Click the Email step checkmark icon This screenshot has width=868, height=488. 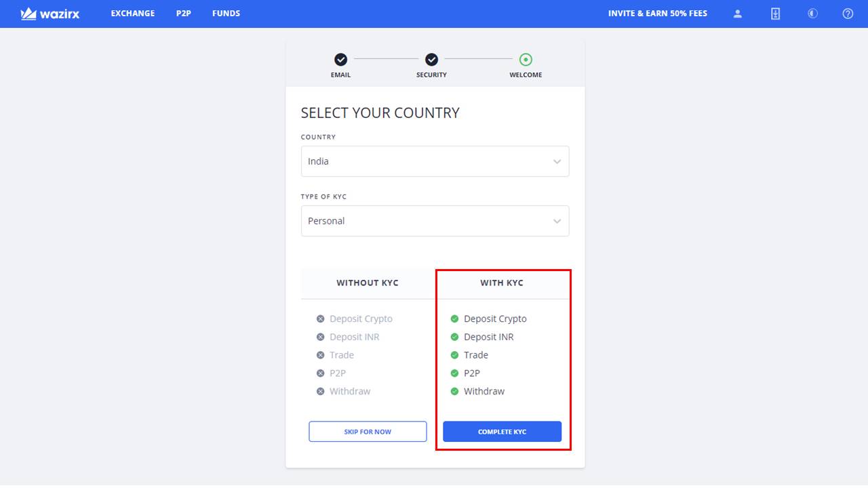[x=340, y=60]
